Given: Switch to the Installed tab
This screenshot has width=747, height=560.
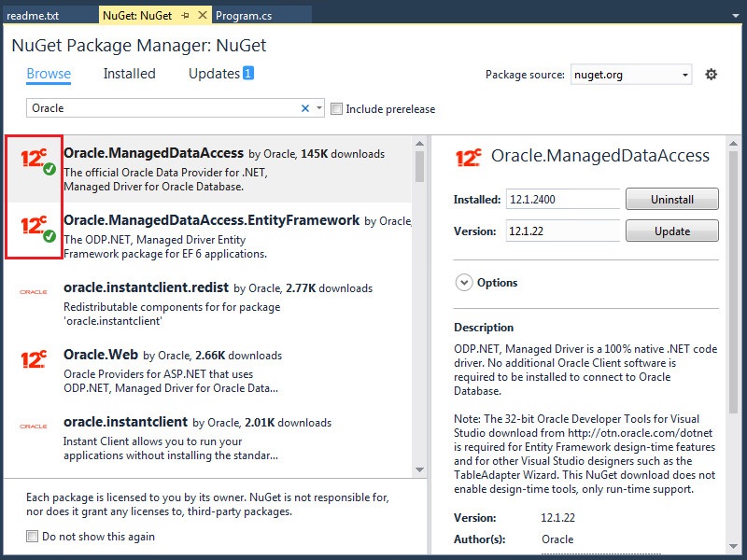Looking at the screenshot, I should coord(129,73).
